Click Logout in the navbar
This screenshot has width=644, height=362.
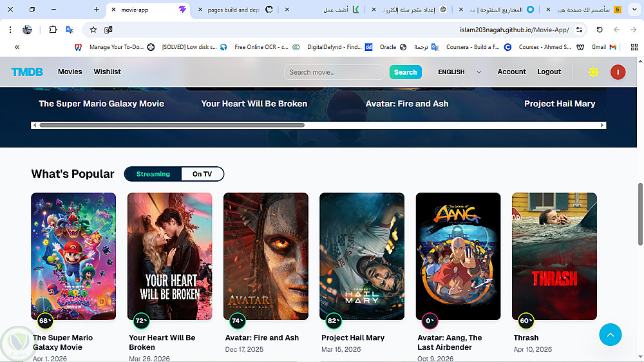pos(549,72)
